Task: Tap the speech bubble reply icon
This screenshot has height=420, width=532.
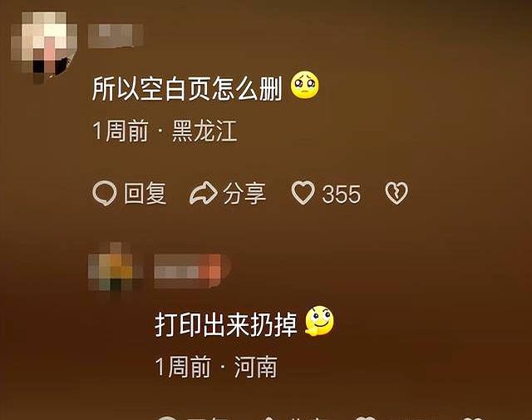Action: tap(105, 193)
